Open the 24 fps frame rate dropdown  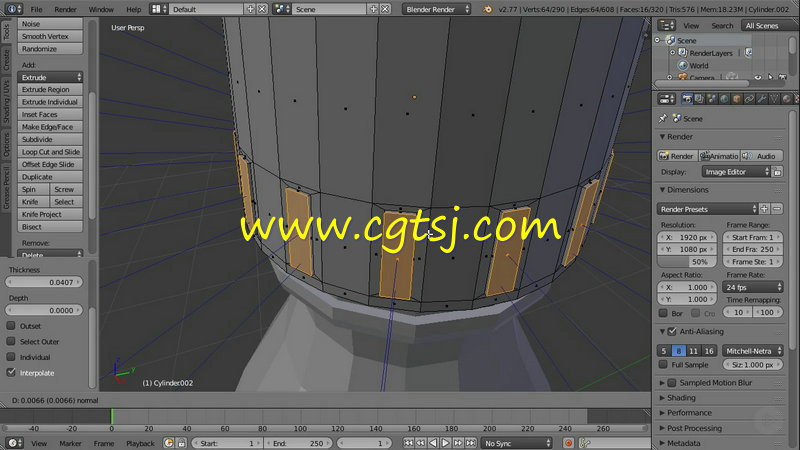(x=753, y=287)
